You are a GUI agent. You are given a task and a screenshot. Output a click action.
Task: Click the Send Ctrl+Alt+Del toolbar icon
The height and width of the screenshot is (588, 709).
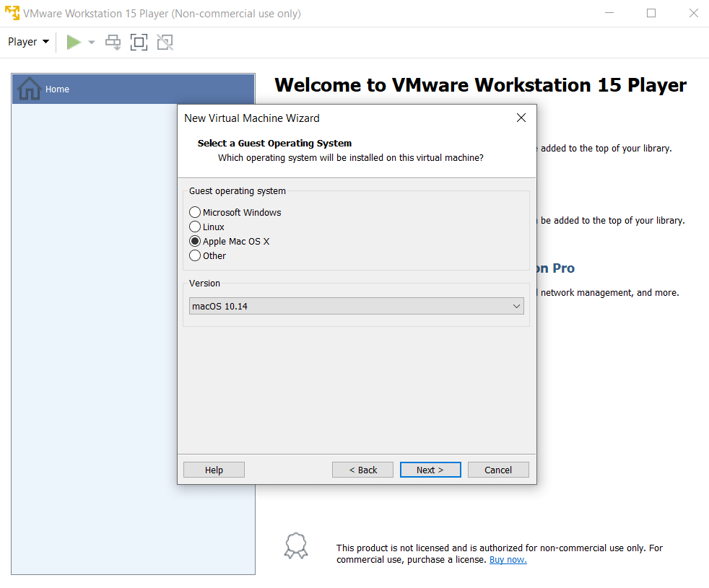point(113,43)
